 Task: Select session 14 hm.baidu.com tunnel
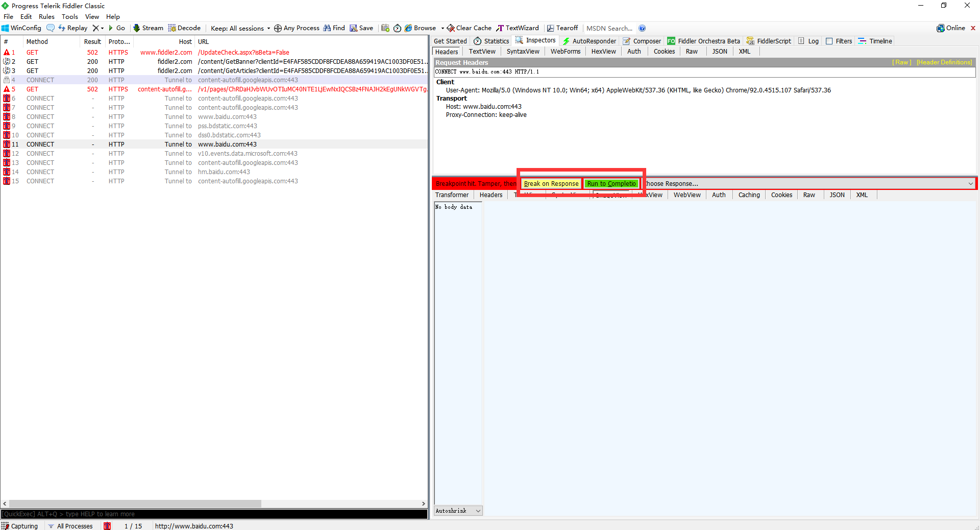[214, 172]
